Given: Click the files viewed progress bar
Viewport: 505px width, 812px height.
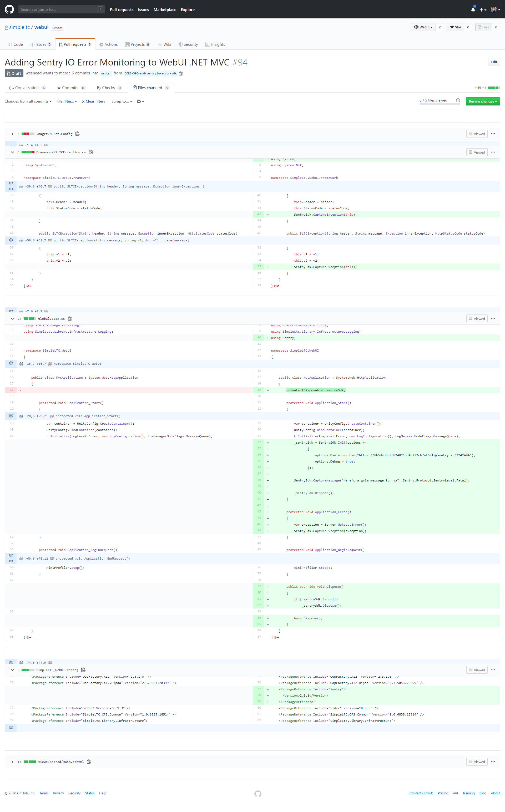Looking at the screenshot, I should pyautogui.click(x=440, y=104).
